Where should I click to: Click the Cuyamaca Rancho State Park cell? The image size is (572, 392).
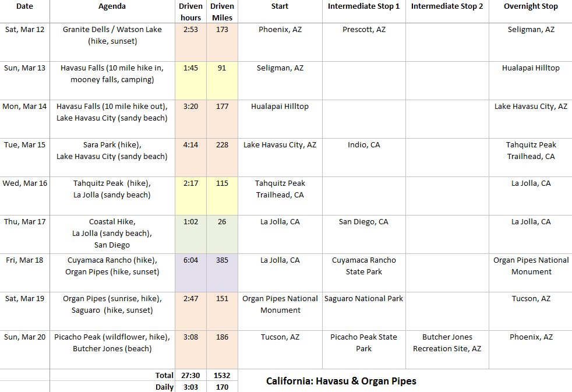363,266
